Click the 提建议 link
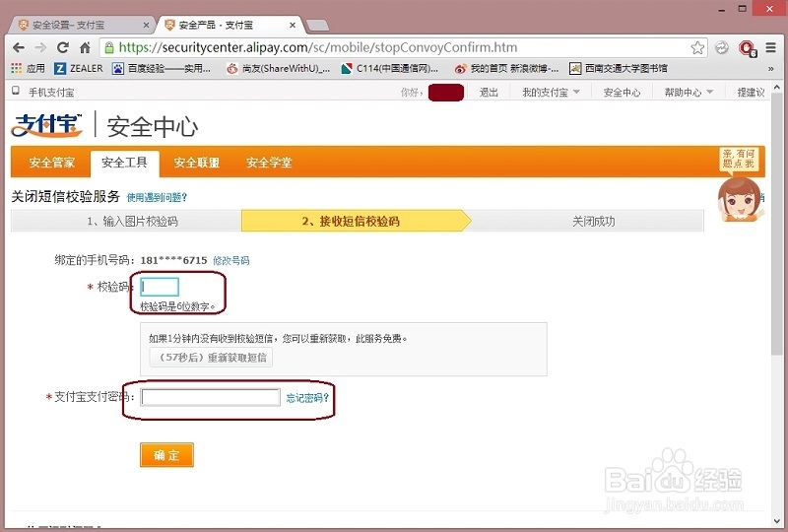 751,92
